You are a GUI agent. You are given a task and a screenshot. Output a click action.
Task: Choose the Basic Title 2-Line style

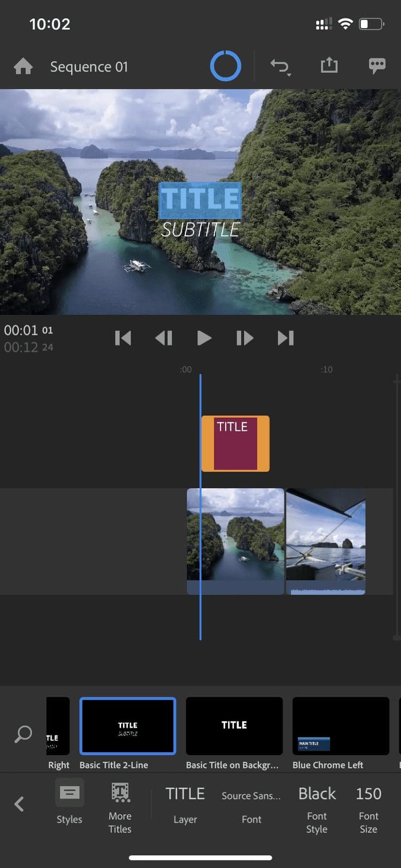128,726
